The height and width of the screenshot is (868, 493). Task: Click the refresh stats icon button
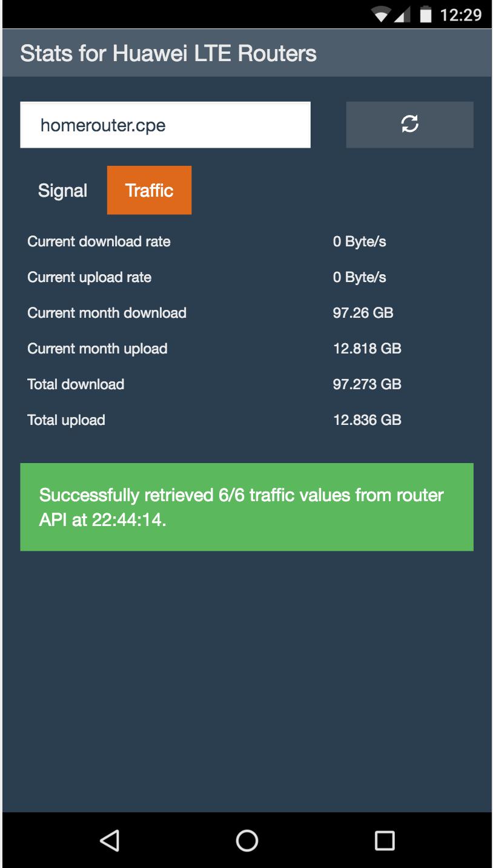point(409,125)
